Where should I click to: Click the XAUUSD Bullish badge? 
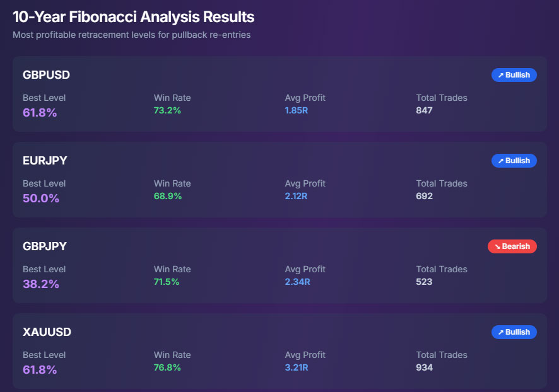pyautogui.click(x=514, y=332)
